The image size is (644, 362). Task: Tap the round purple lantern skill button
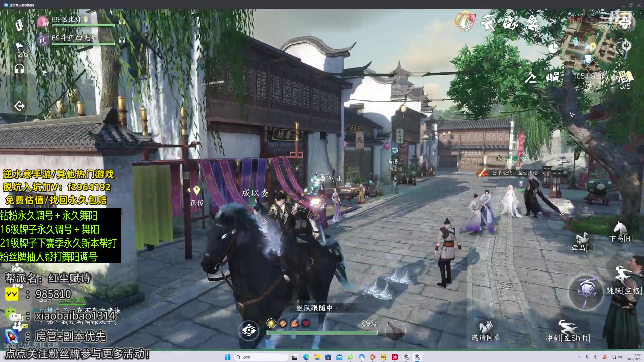(x=586, y=292)
